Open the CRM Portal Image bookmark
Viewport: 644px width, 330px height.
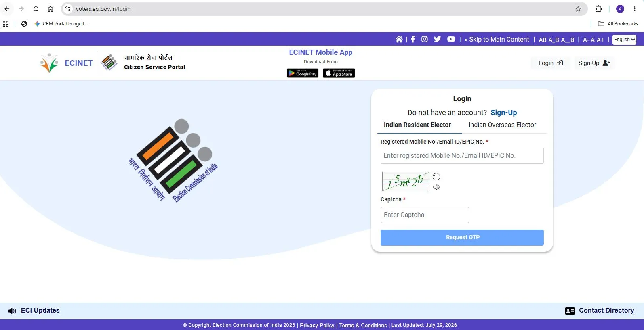click(61, 24)
